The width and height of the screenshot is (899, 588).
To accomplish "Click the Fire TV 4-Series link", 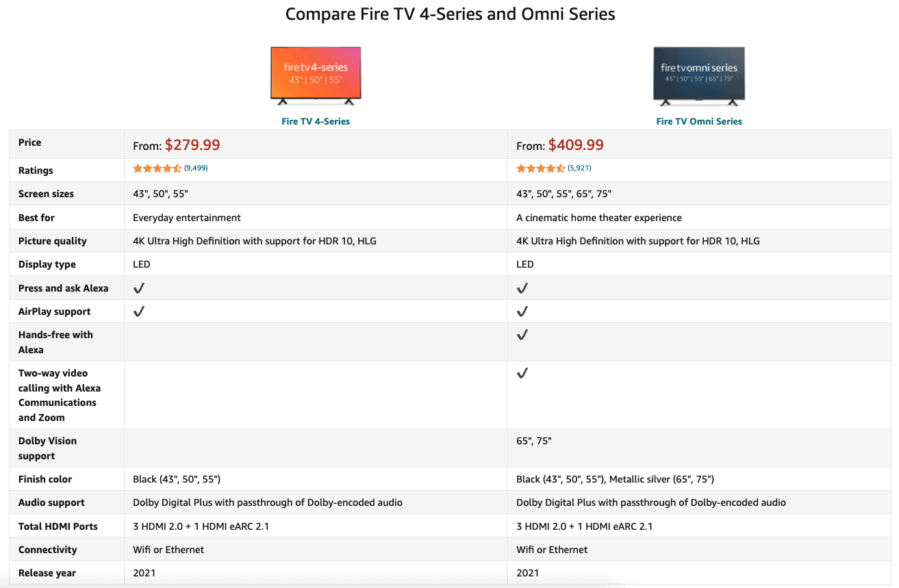I will click(316, 121).
